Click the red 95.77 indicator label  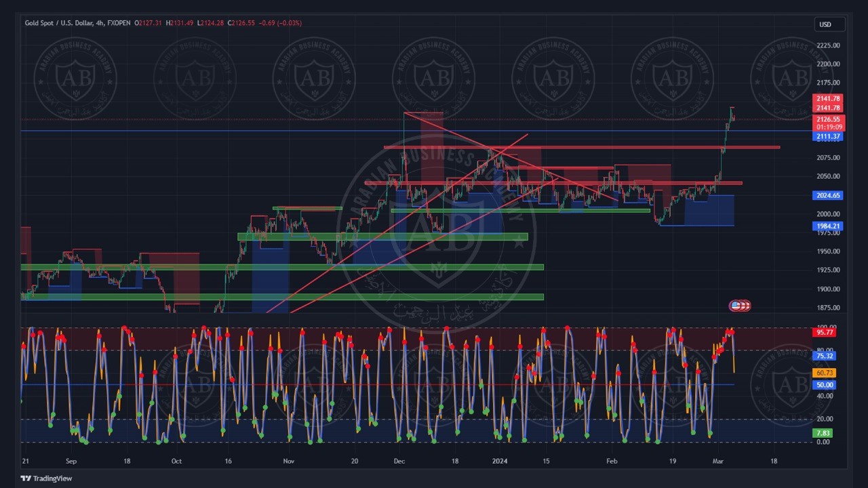point(825,333)
